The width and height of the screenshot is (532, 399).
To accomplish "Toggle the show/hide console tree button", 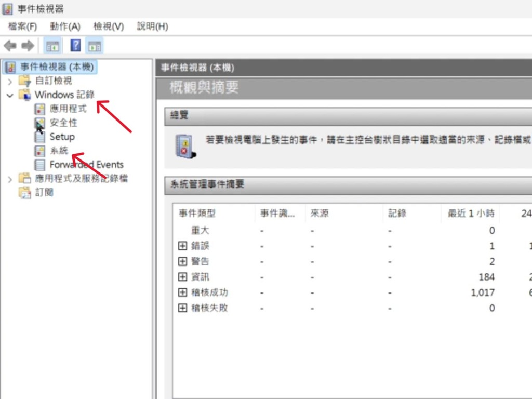I will point(52,46).
